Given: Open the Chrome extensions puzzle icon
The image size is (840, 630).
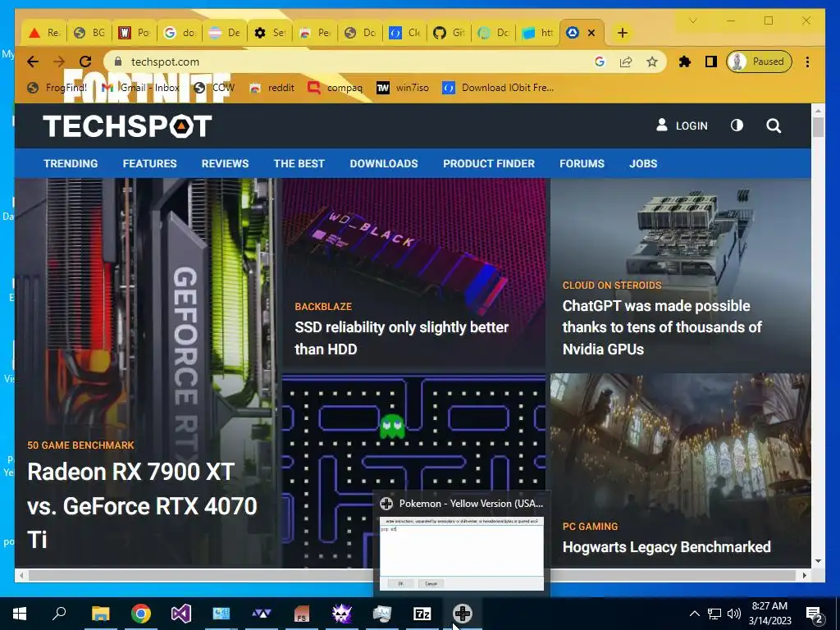Looking at the screenshot, I should [685, 62].
